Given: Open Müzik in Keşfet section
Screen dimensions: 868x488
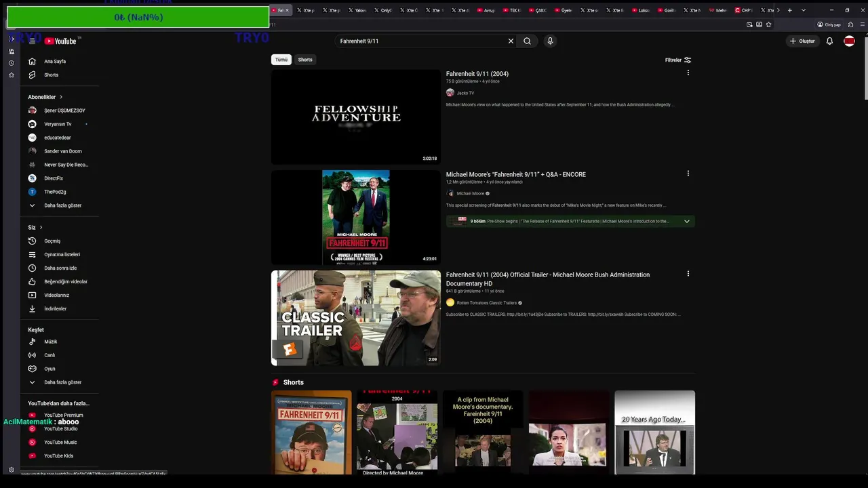Looking at the screenshot, I should 58,342.
